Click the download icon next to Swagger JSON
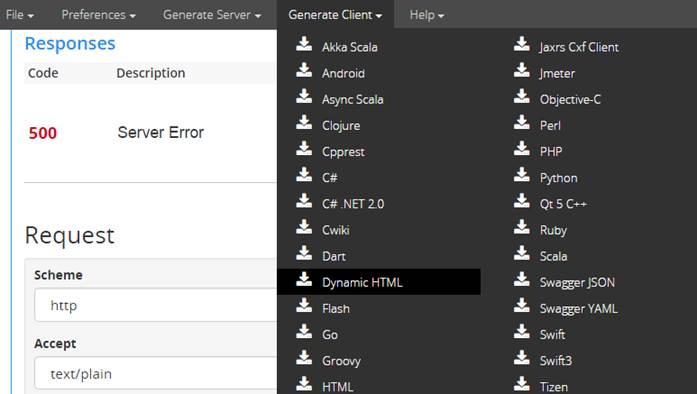 click(x=522, y=279)
